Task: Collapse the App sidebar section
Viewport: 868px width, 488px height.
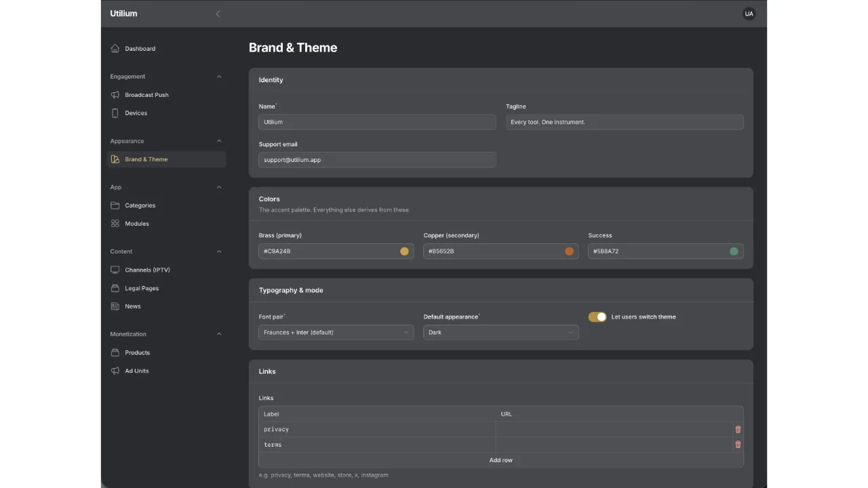Action: coord(219,187)
